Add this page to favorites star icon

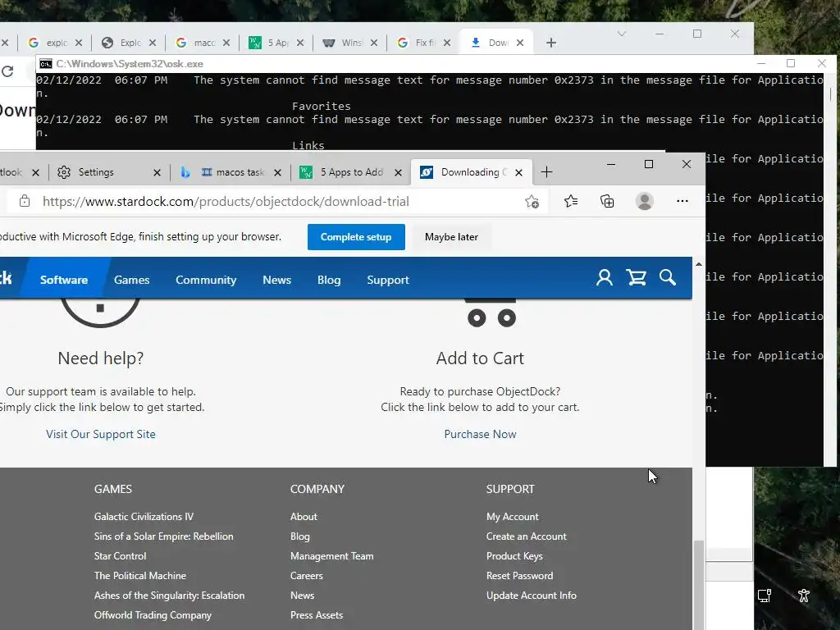(532, 202)
